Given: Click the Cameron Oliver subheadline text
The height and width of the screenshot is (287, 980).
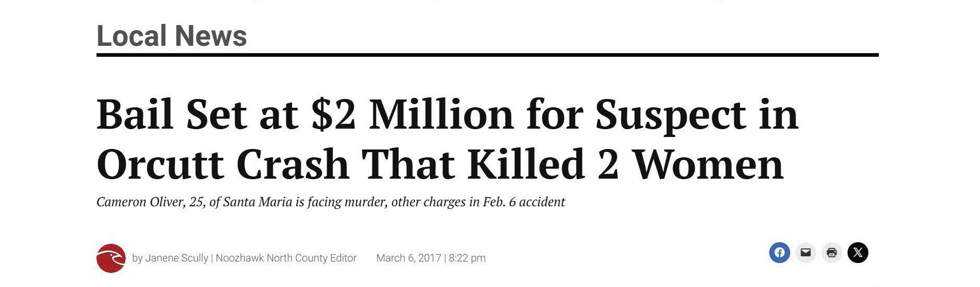Looking at the screenshot, I should point(331,202).
